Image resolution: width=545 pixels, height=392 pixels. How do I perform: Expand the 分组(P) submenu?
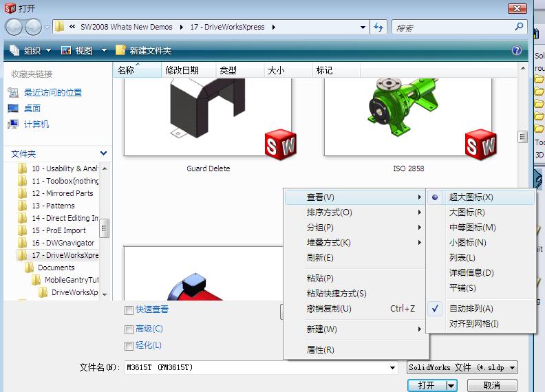pyautogui.click(x=355, y=228)
